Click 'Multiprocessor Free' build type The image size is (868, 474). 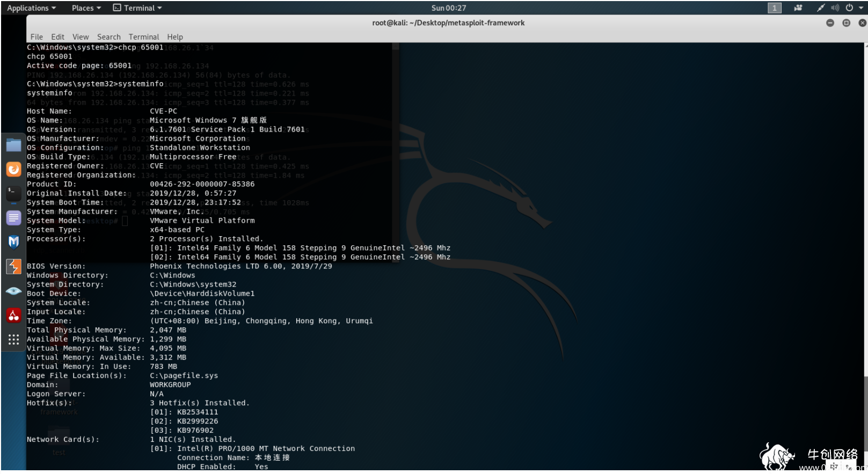pyautogui.click(x=193, y=157)
